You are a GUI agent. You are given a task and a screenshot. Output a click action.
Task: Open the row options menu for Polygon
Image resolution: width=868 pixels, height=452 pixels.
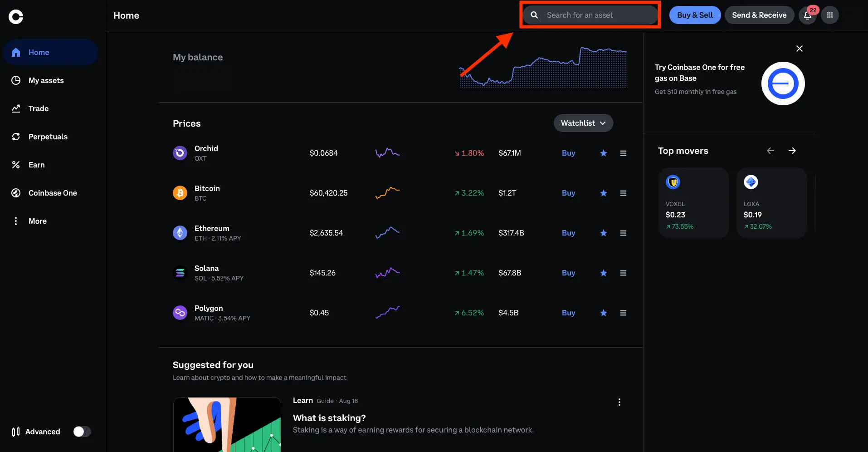(x=623, y=313)
